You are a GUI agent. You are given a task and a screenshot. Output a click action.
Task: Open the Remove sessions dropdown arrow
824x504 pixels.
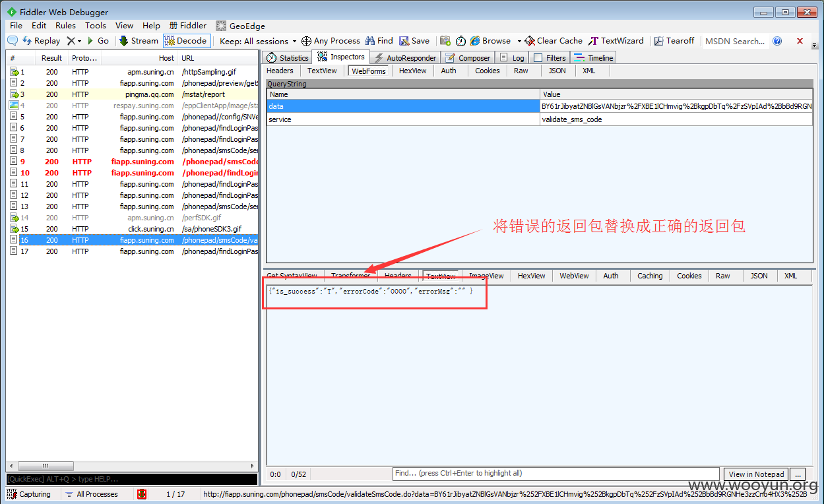(80, 41)
